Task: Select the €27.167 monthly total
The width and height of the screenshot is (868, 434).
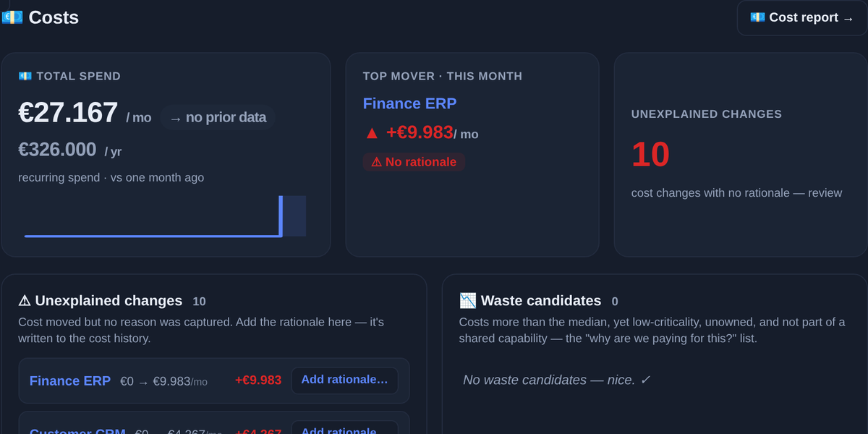Action: point(68,113)
